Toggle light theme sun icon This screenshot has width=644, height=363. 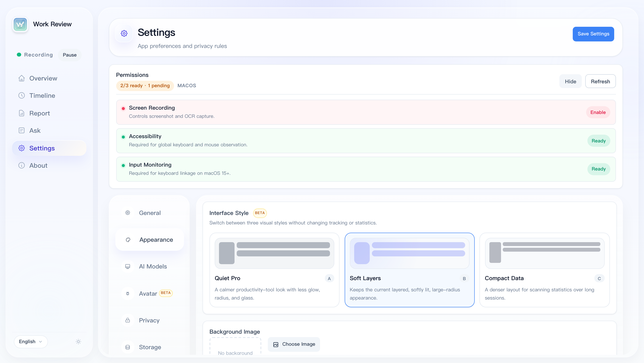78,342
